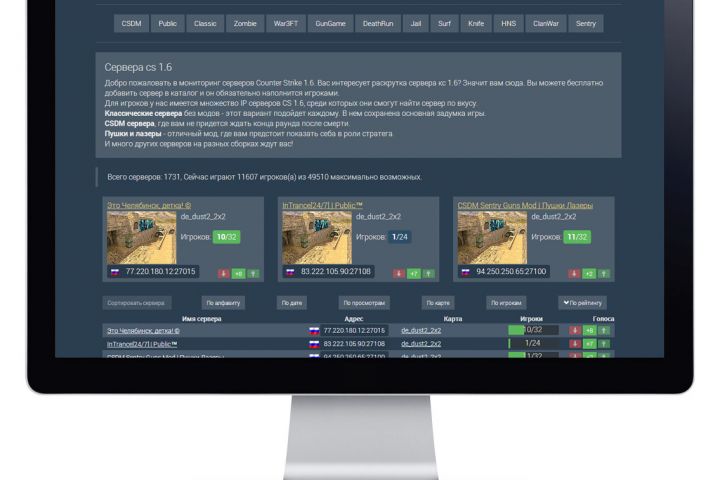Downvote the Челябинск server in the table row

point(575,330)
